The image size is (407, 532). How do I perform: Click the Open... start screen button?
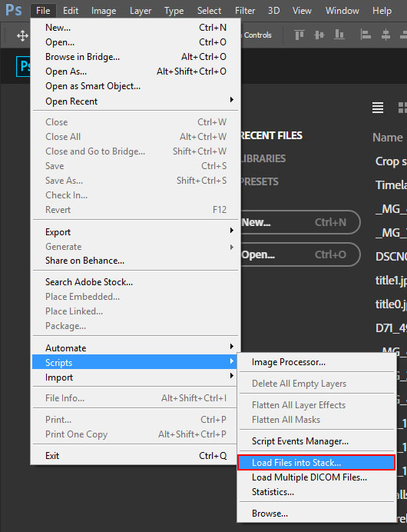point(300,254)
